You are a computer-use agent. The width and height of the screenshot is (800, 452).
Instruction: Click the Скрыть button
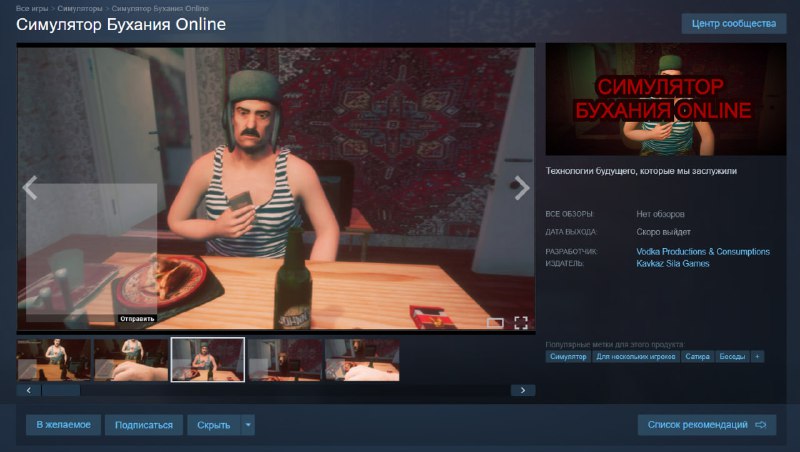[x=214, y=425]
